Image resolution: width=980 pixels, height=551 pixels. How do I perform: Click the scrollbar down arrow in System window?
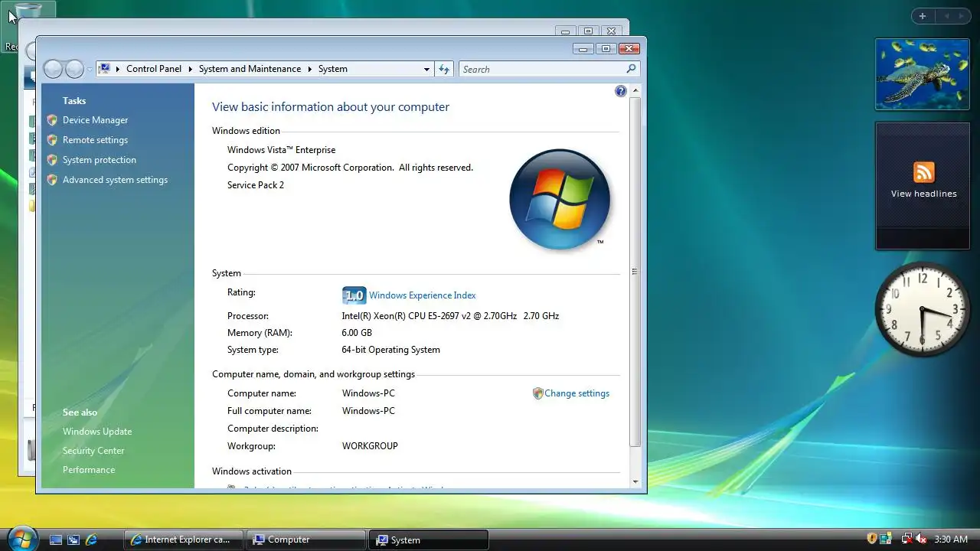coord(635,482)
